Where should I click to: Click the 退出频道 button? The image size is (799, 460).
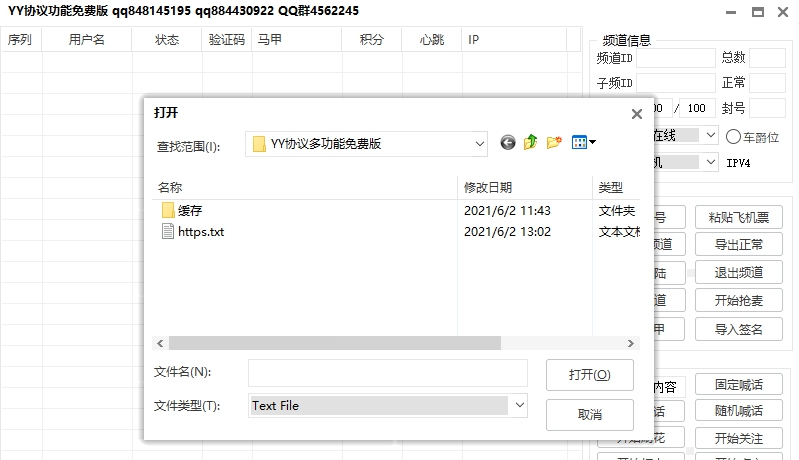738,273
